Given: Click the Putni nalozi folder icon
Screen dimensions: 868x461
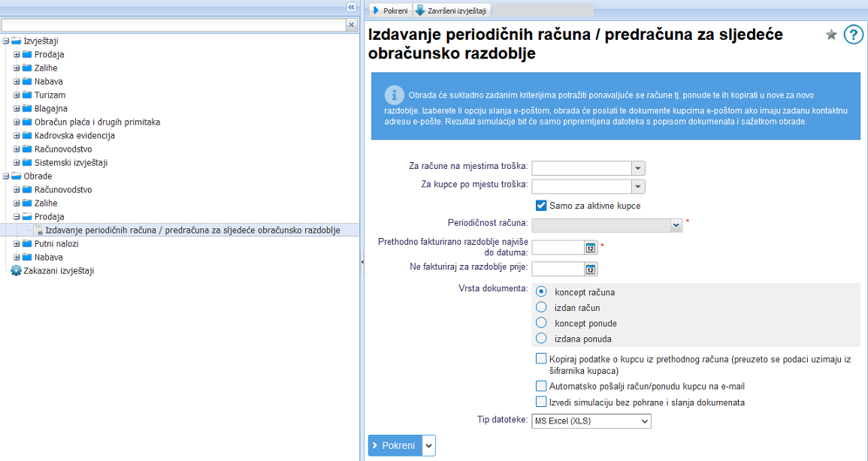Looking at the screenshot, I should pos(27,244).
